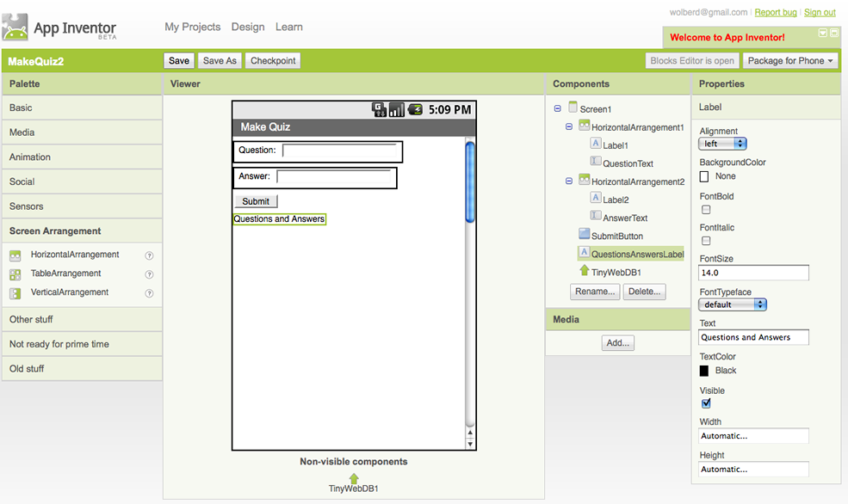Expand the Animation palette section

(x=82, y=157)
